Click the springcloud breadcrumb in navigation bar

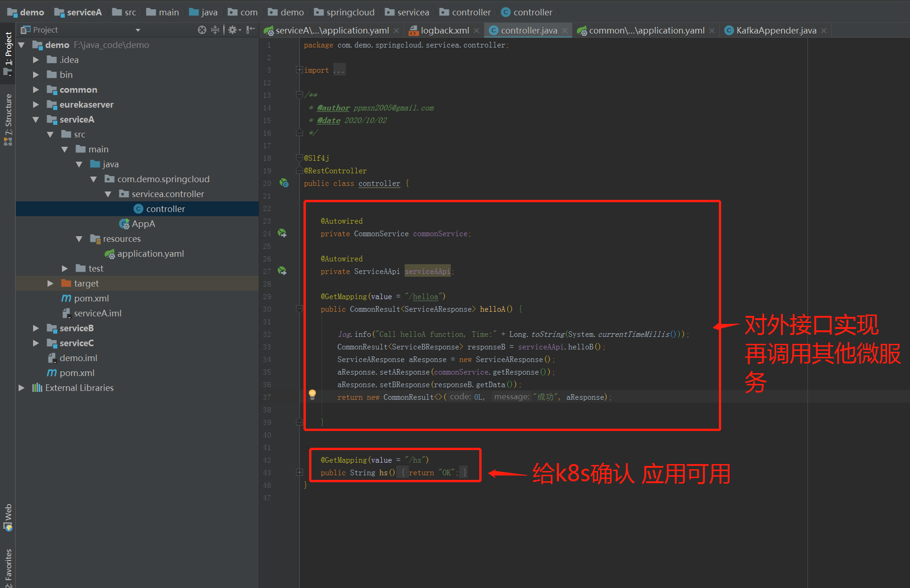(350, 12)
